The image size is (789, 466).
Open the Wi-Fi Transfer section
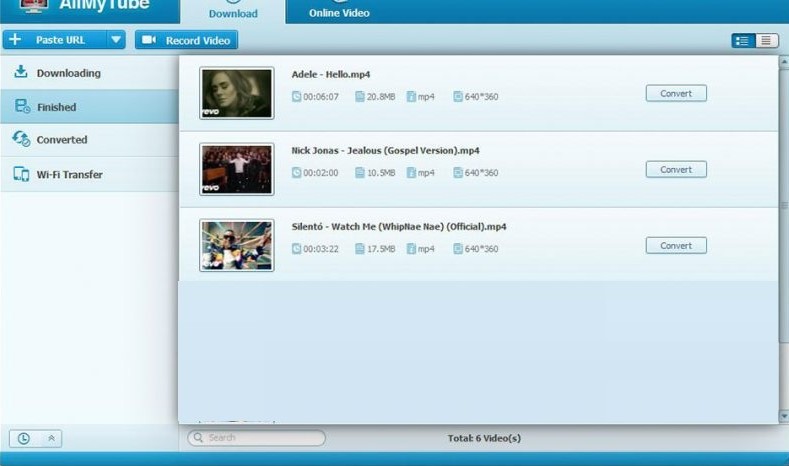tap(90, 174)
